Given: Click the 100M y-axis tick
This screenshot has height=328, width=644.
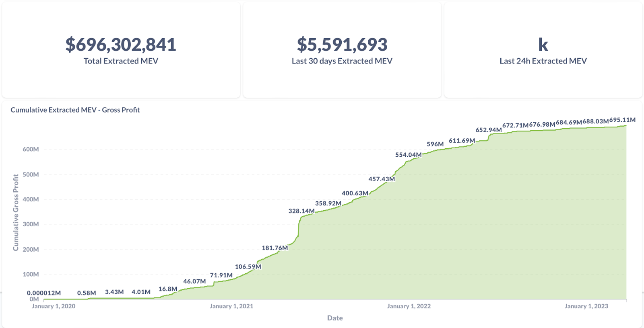Looking at the screenshot, I should click(31, 274).
